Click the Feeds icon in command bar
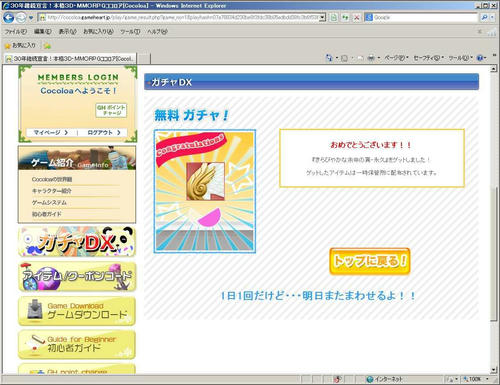The width and height of the screenshot is (500, 385). coord(344,58)
